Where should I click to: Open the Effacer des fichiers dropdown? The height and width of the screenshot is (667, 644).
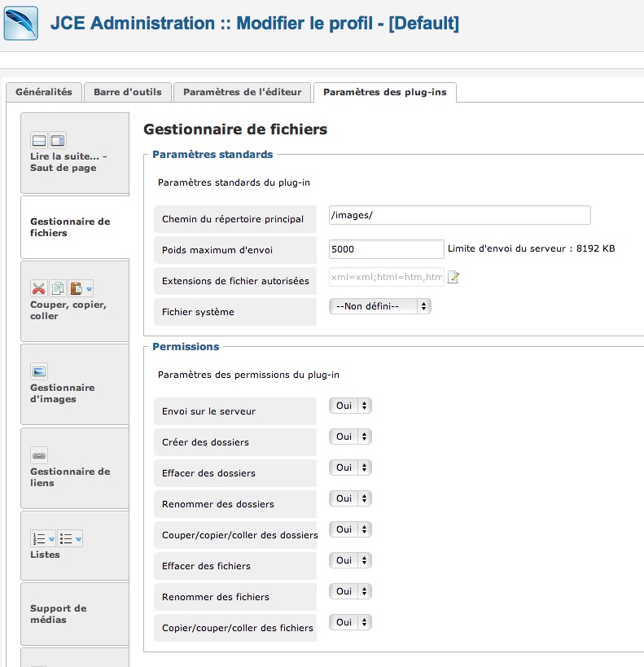coord(351,560)
